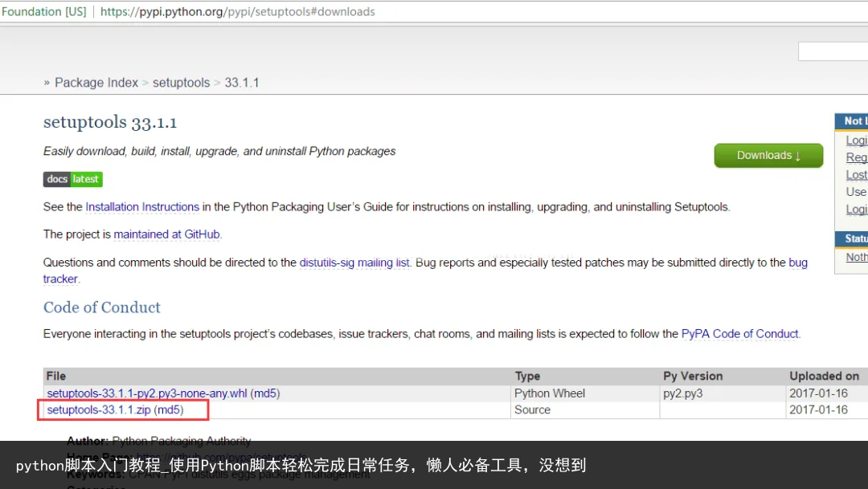Image resolution: width=868 pixels, height=489 pixels.
Task: Go to Package Index breadcrumb
Action: [96, 83]
